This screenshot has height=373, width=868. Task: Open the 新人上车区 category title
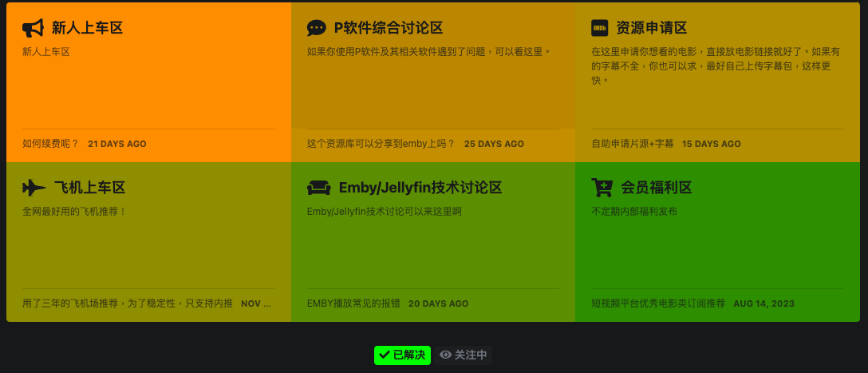coord(88,28)
